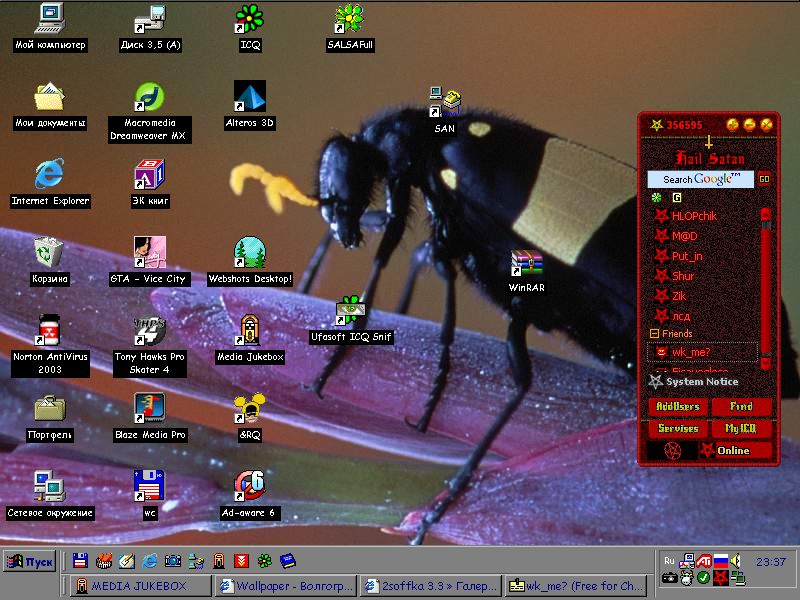Click the Russian flag tray icon
Image resolution: width=800 pixels, height=600 pixels.
720,561
